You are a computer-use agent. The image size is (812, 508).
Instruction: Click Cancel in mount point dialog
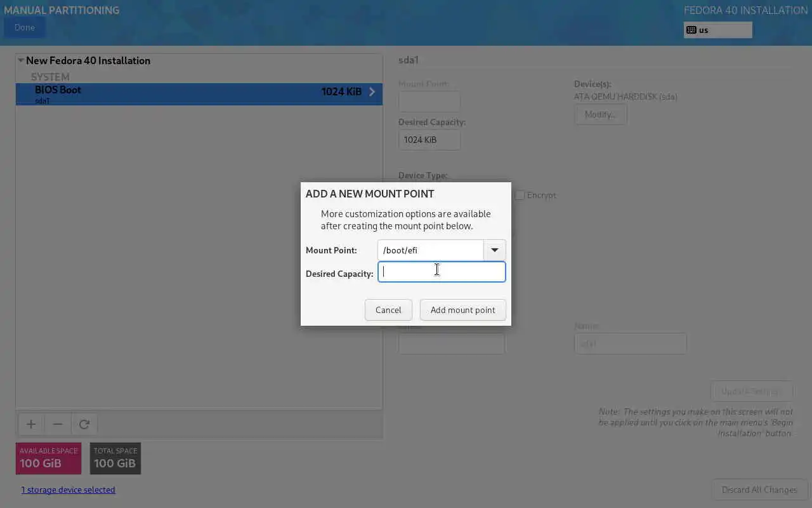pyautogui.click(x=388, y=310)
